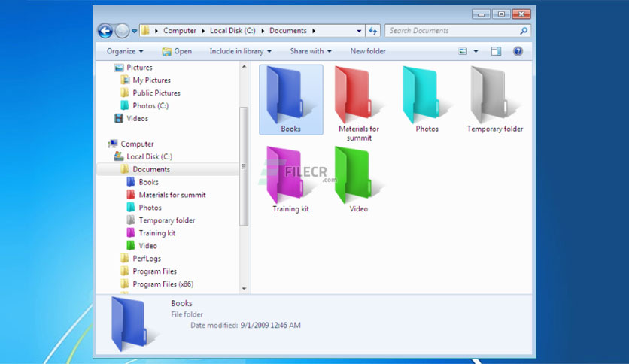This screenshot has width=629, height=364.
Task: Click the New folder button
Action: (x=368, y=51)
